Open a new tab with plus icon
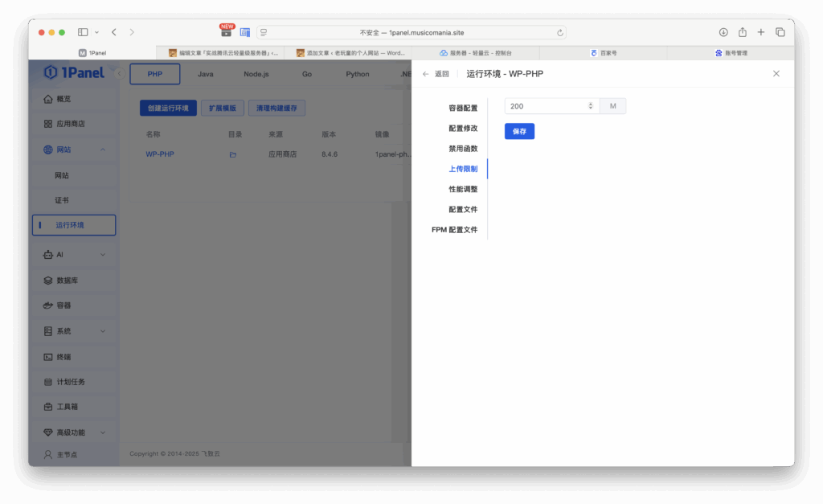Image resolution: width=823 pixels, height=504 pixels. (761, 32)
